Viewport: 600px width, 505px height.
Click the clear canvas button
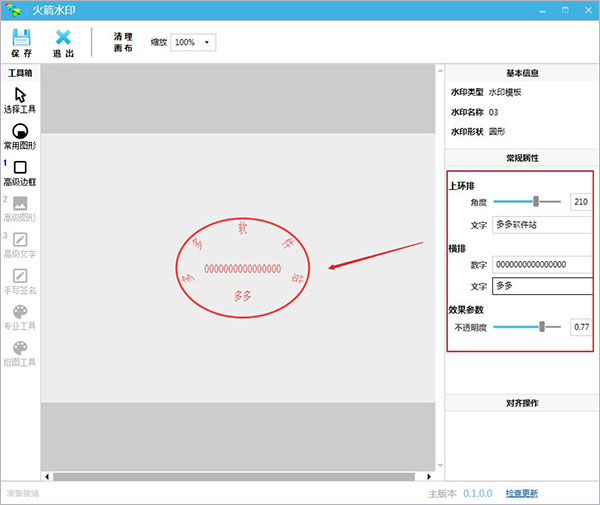click(x=123, y=42)
